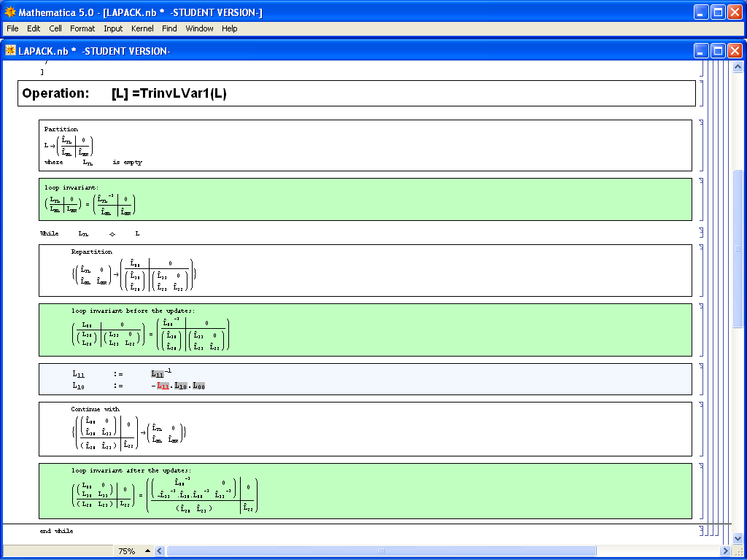Click the horizontal scrollbar left arrow
The height and width of the screenshot is (560, 747).
click(x=160, y=551)
